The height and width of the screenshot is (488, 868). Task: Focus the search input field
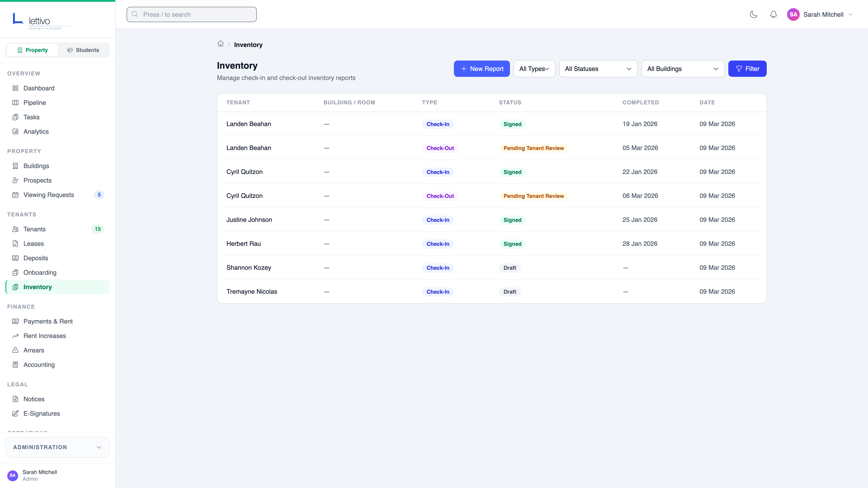191,14
